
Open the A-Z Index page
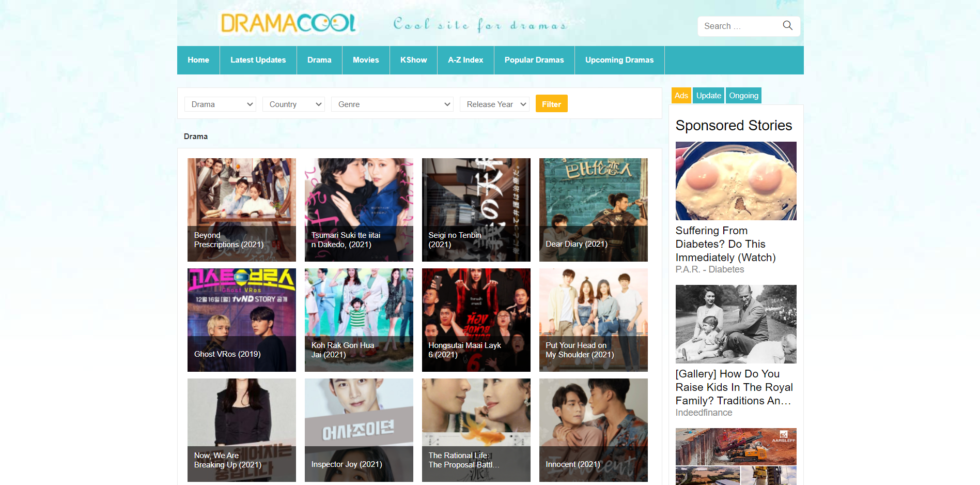pos(465,60)
